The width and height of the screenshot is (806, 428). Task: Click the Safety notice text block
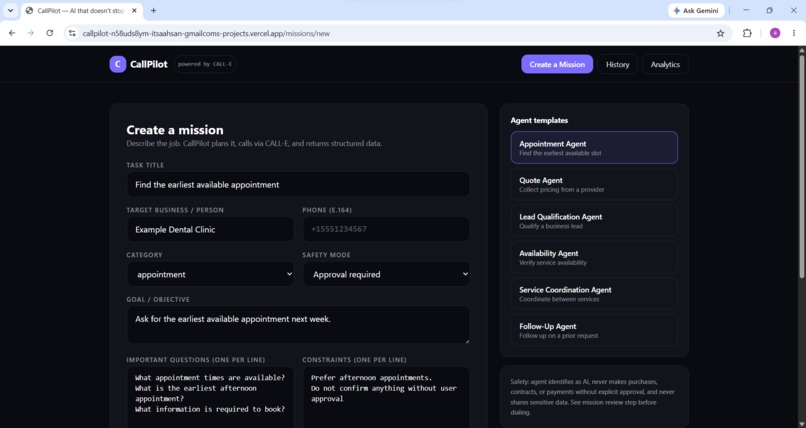pyautogui.click(x=592, y=397)
